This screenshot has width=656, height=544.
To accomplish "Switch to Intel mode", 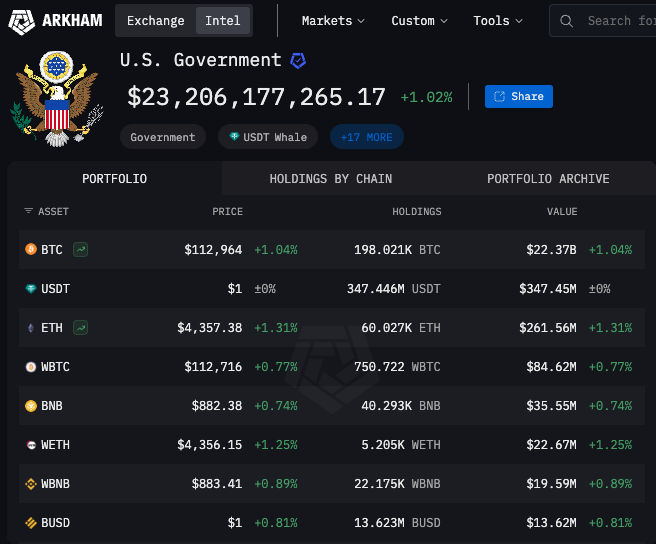I will click(x=223, y=21).
